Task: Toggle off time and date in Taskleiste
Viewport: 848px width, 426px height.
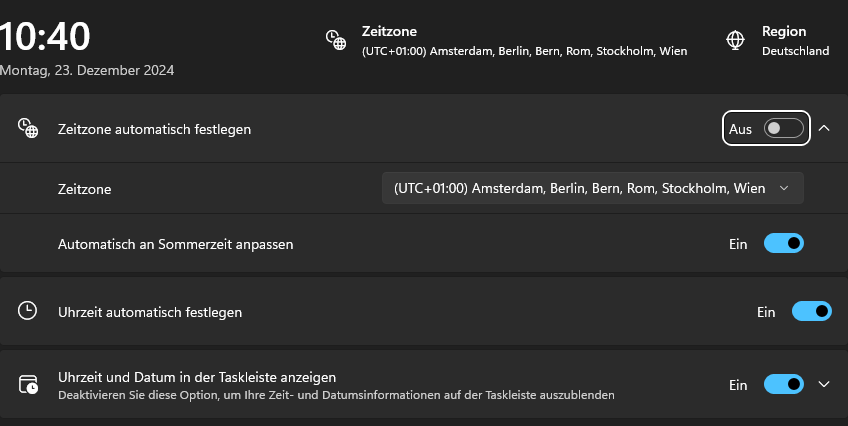Action: click(783, 384)
